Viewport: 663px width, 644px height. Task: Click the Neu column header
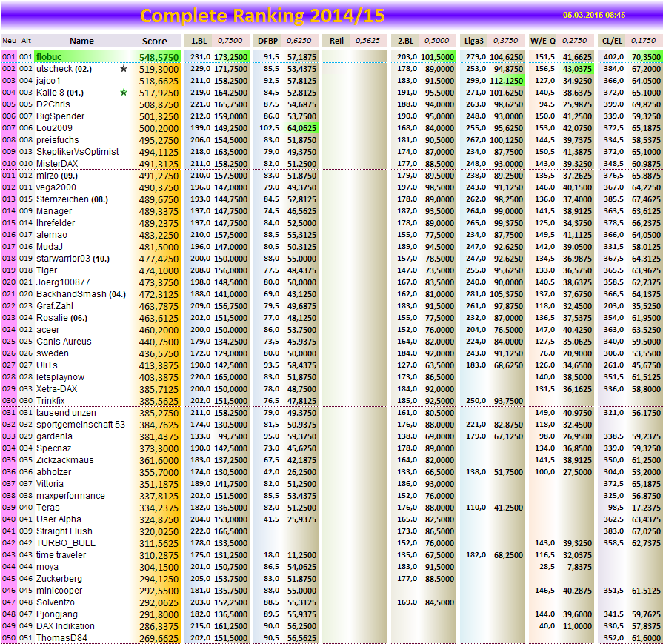[x=10, y=41]
